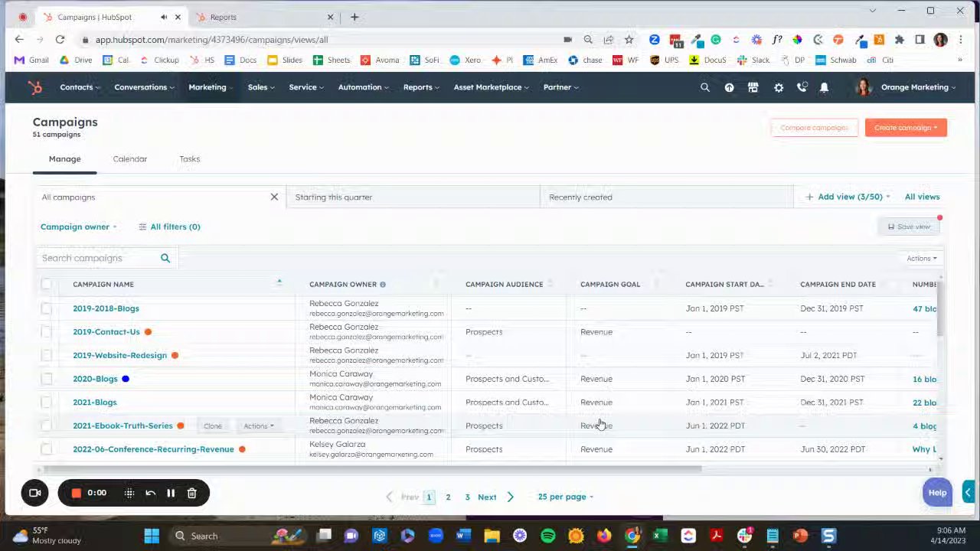Image resolution: width=980 pixels, height=551 pixels.
Task: Check the 2019-Contact-Us row
Action: coord(47,332)
